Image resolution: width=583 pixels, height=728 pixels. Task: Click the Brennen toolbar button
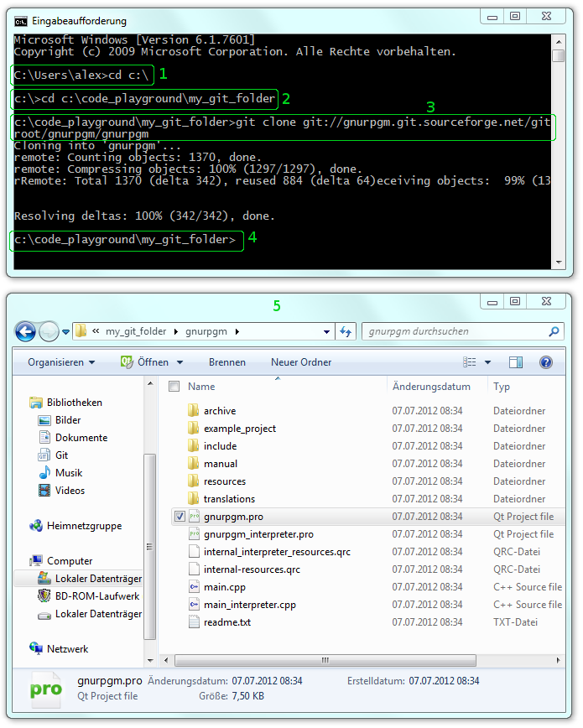(227, 362)
